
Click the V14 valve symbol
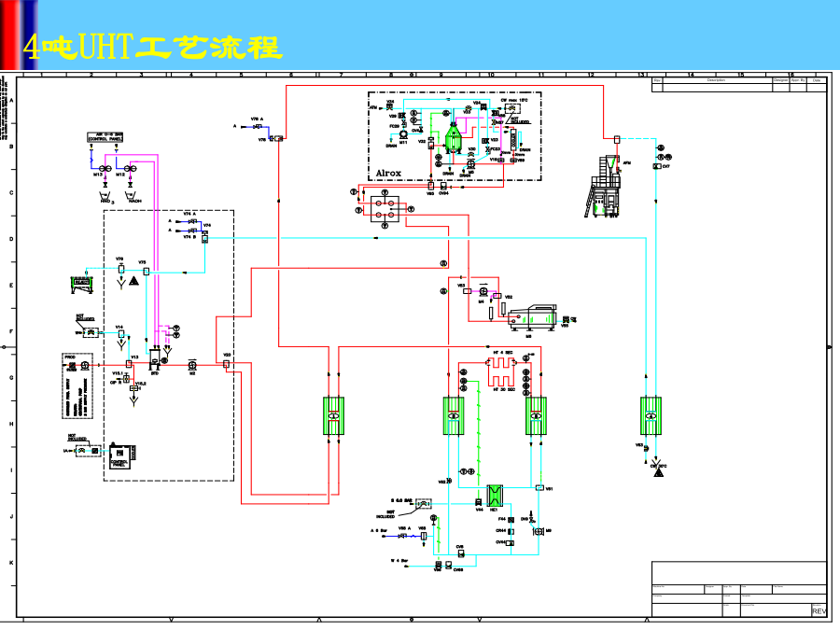121,334
